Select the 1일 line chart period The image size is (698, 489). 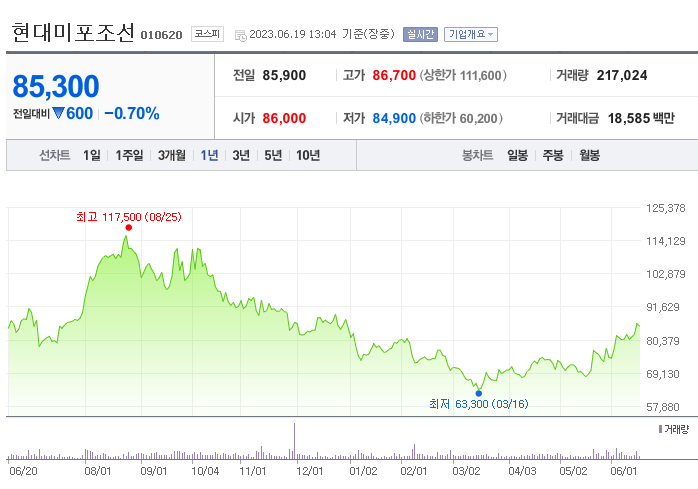(92, 155)
